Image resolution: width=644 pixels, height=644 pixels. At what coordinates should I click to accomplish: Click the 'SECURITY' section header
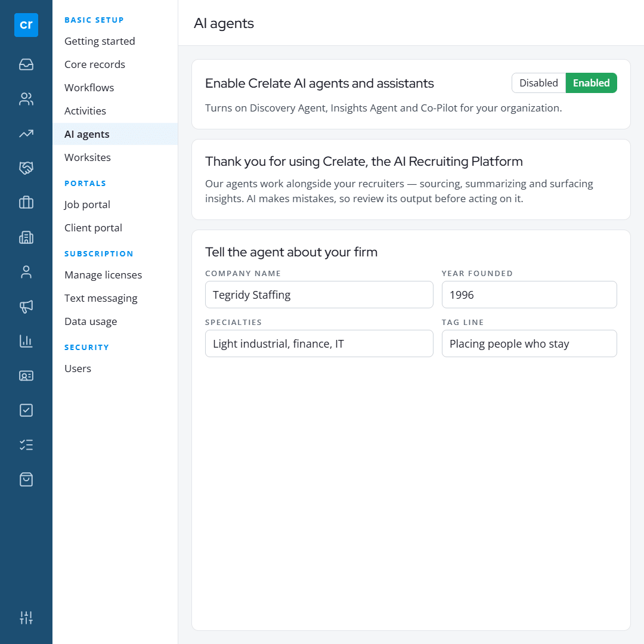pos(86,348)
